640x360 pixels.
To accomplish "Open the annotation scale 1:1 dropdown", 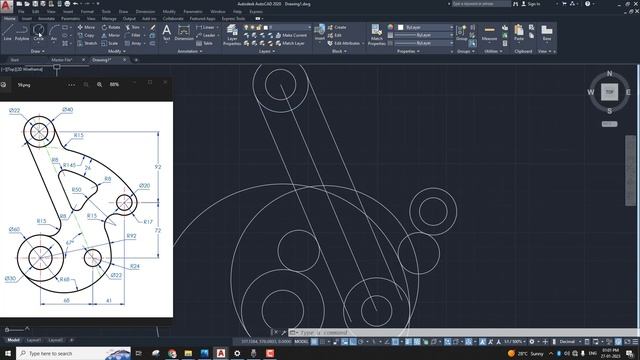I will [x=515, y=342].
